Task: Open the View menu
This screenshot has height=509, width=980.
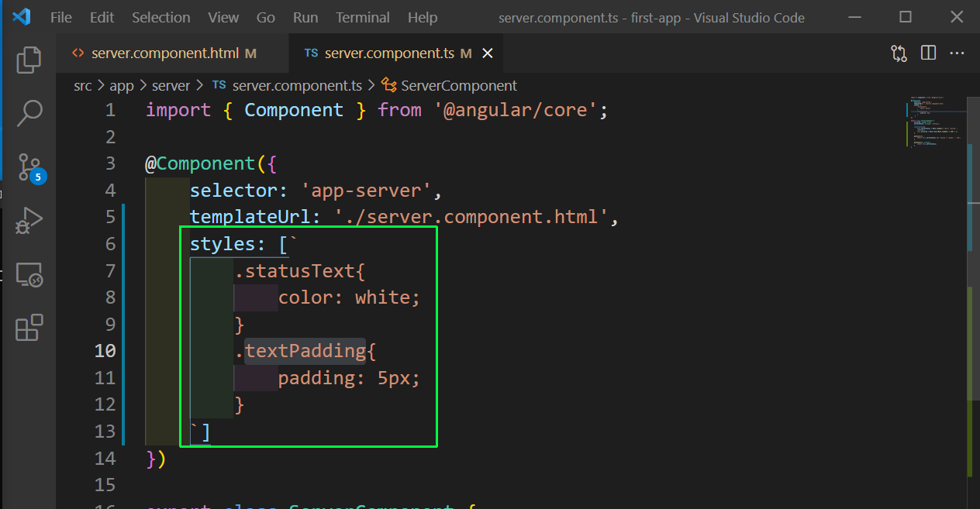Action: point(223,17)
